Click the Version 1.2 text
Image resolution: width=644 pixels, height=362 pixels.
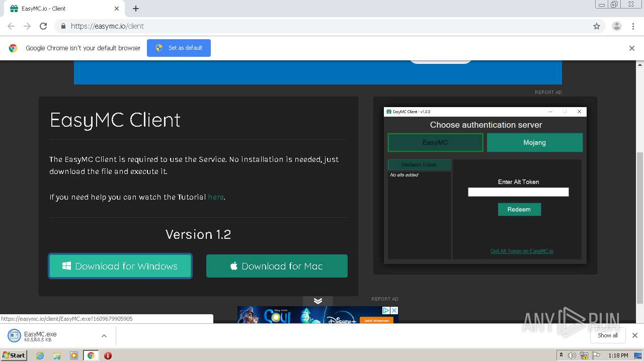198,234
